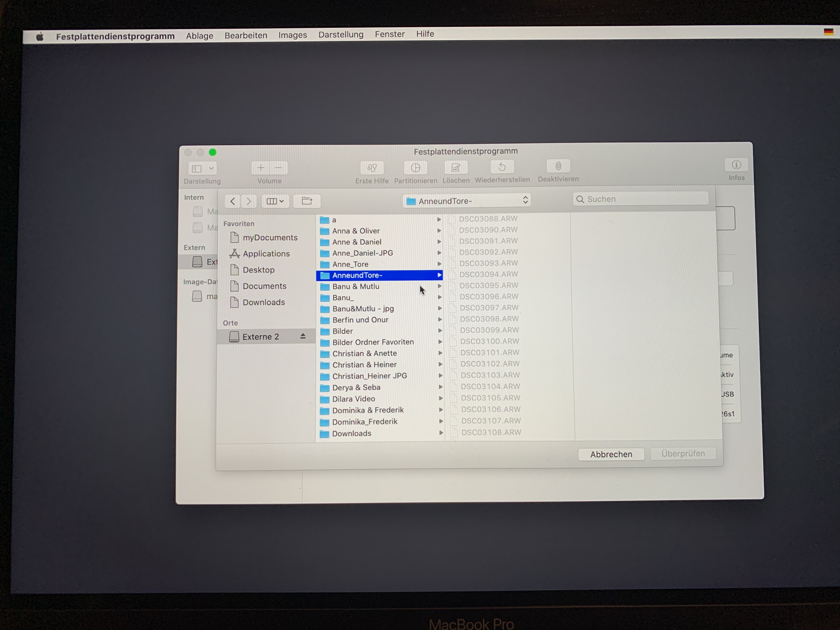Select the highlighted AnneundTore- folder

[379, 275]
